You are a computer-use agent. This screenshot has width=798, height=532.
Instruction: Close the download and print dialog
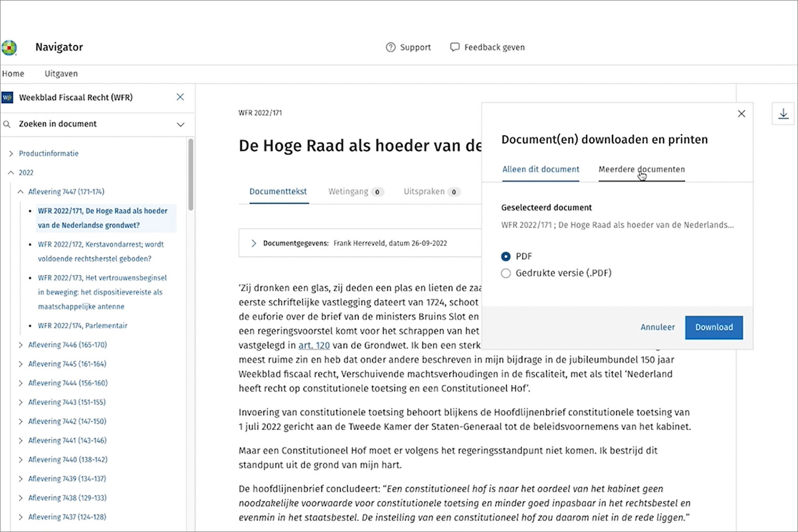click(741, 114)
